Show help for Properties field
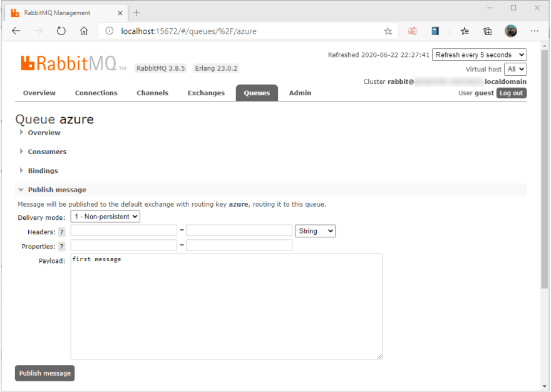 61,247
